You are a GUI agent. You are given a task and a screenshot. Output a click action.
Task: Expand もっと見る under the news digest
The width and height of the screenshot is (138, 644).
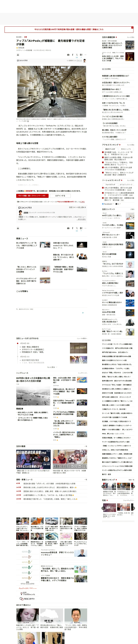pos(52,367)
